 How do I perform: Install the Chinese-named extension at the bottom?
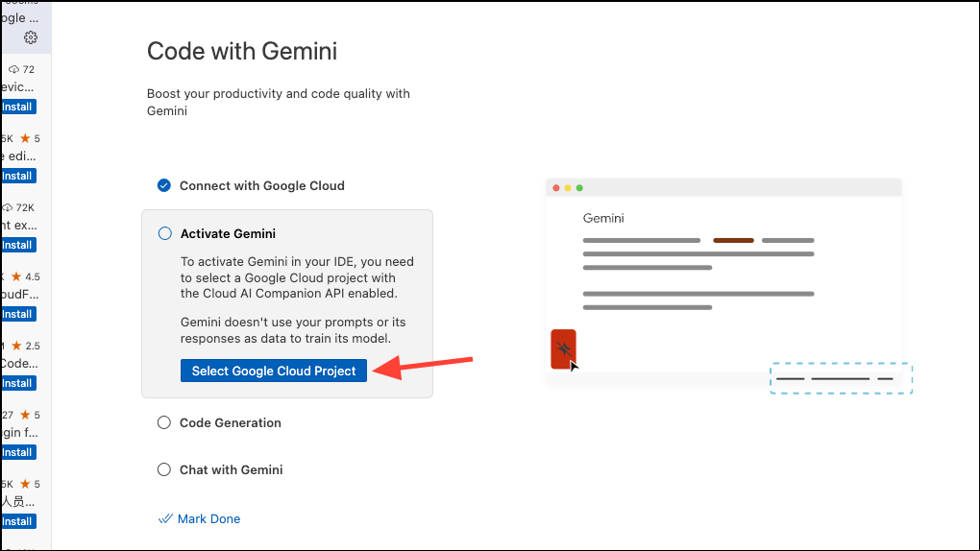pyautogui.click(x=17, y=521)
